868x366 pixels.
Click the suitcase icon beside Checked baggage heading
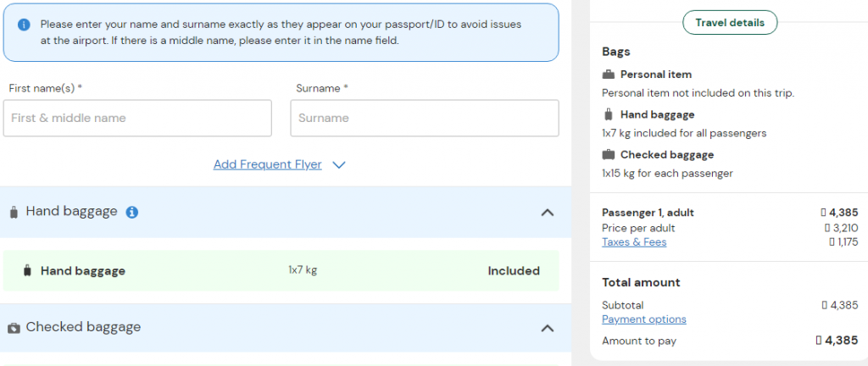[x=14, y=328]
